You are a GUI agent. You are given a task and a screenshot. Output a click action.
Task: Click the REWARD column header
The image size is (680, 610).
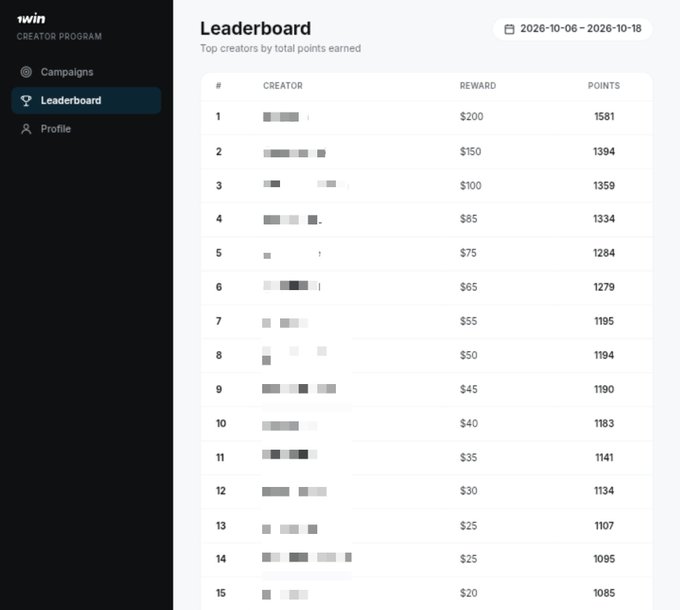[477, 86]
